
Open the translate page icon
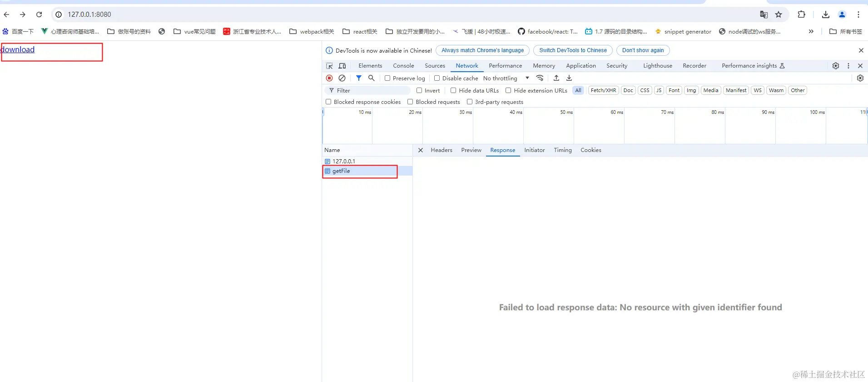pos(764,15)
